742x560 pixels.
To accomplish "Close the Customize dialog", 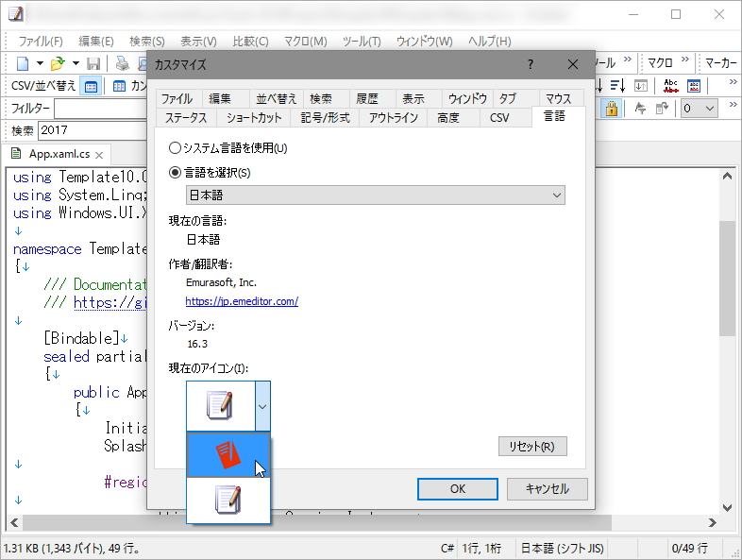I will pos(573,64).
